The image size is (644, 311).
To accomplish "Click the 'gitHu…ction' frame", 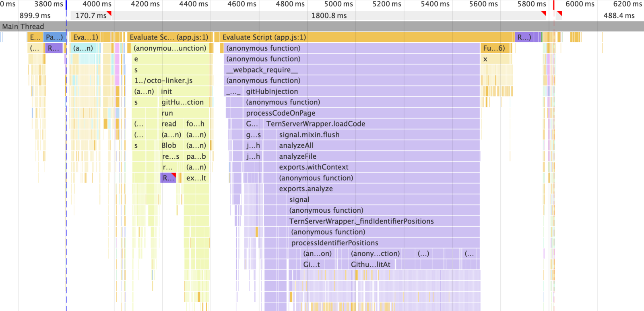I will click(184, 102).
